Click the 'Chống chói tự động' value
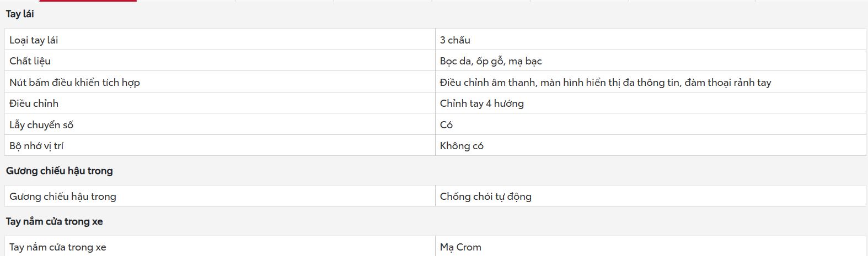Viewport: 868px width, 256px height. point(486,197)
